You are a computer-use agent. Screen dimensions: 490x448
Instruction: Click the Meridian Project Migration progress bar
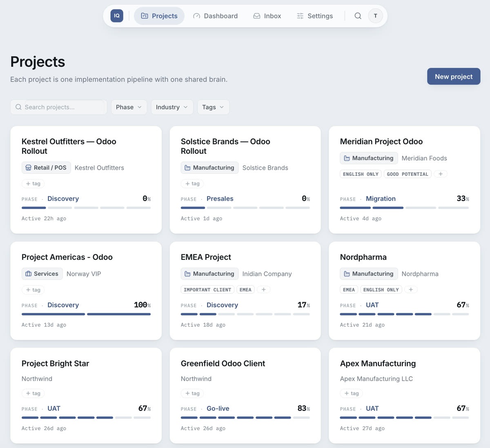point(405,208)
